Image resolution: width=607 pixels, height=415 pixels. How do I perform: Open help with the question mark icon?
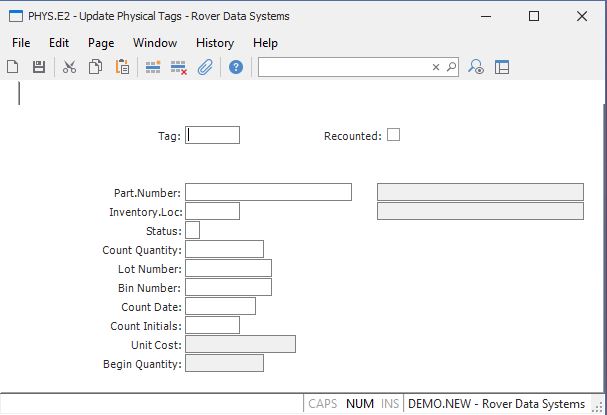coord(236,67)
